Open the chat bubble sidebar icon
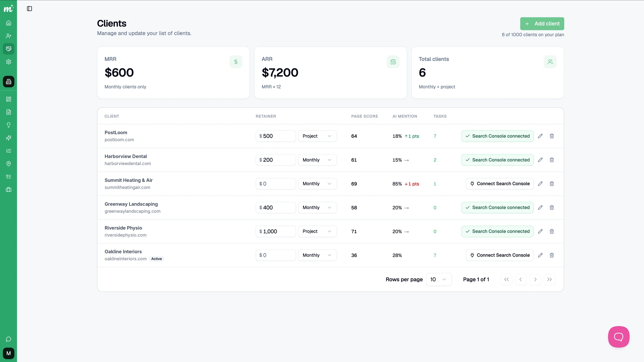 point(9,339)
